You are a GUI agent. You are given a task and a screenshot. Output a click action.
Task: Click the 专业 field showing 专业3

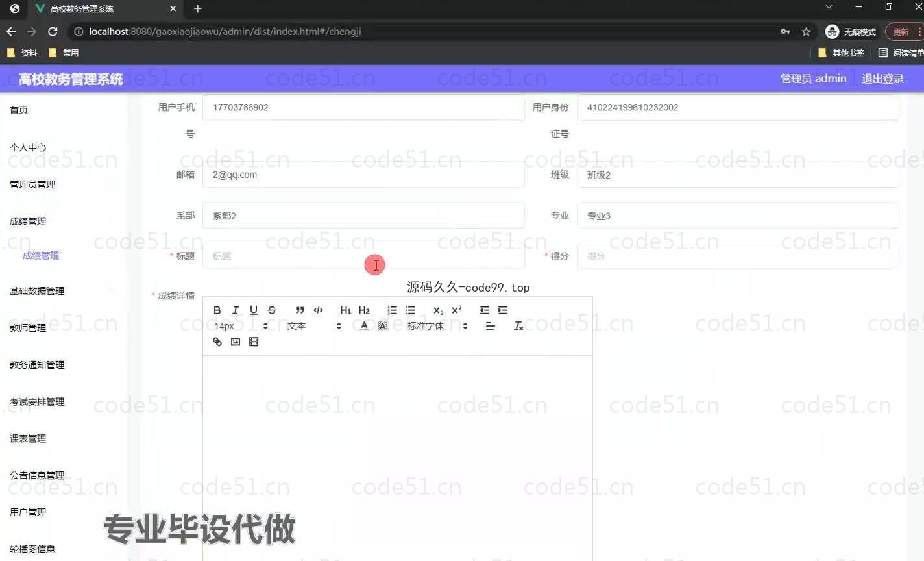pyautogui.click(x=738, y=216)
